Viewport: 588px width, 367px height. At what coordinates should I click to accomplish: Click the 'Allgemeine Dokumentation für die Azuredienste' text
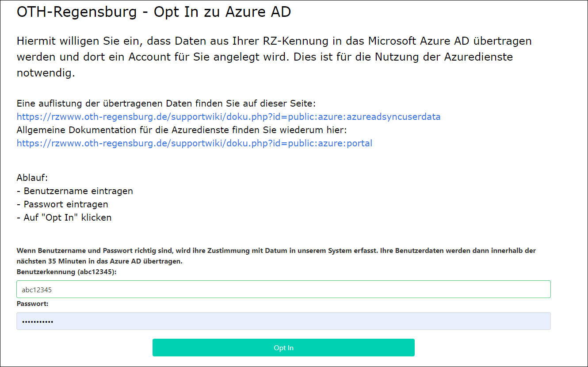[x=182, y=130]
